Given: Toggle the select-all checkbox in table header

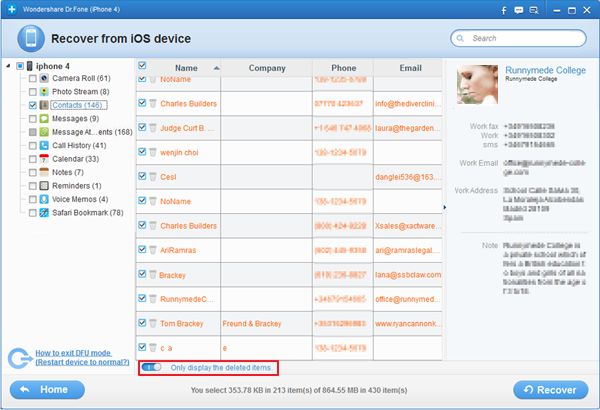Looking at the screenshot, I should pyautogui.click(x=142, y=65).
